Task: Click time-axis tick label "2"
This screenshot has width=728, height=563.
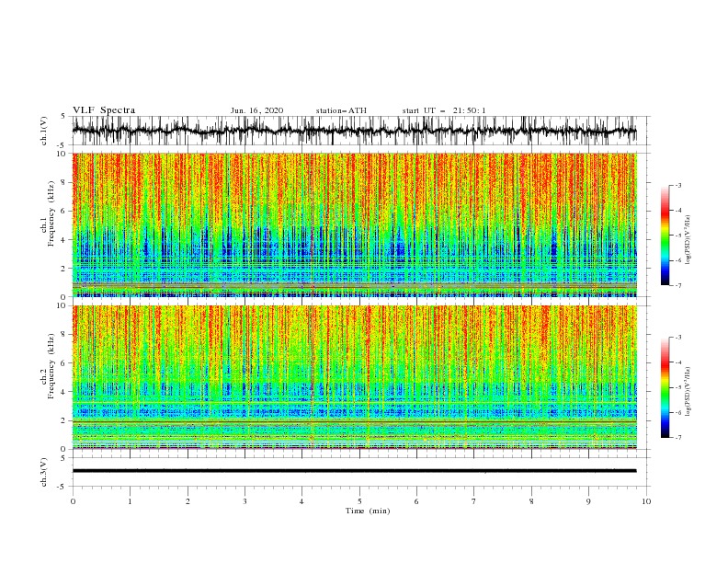Action: coord(188,501)
